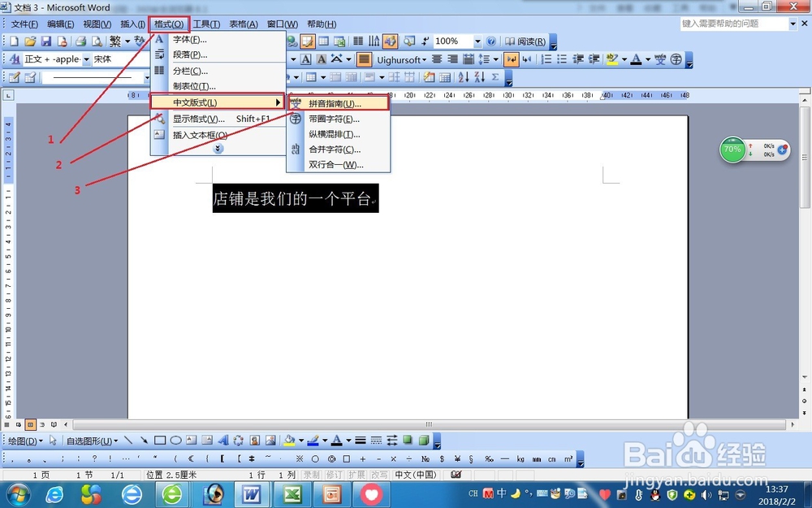Open the line spacing dropdown arrow
The image size is (812, 508).
pyautogui.click(x=495, y=59)
